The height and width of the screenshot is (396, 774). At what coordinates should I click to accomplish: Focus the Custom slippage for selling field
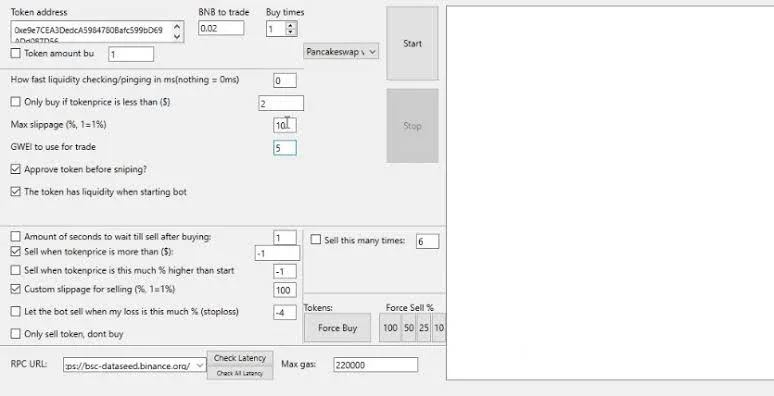(285, 290)
